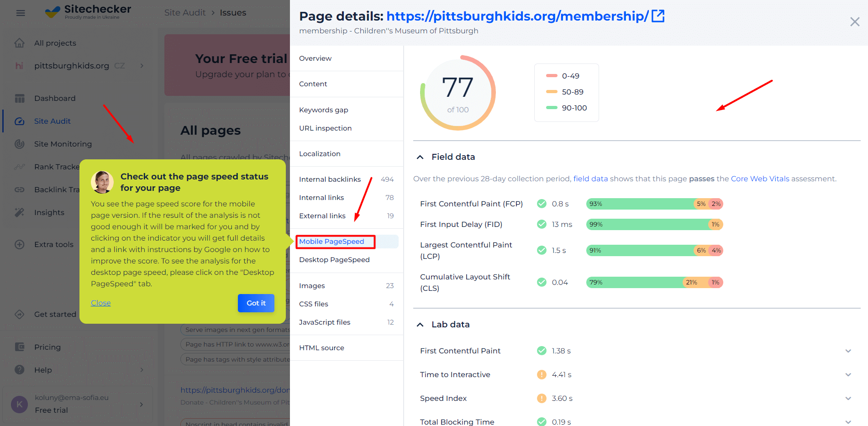Image resolution: width=868 pixels, height=426 pixels.
Task: Click the Extra tools plus icon
Action: 20,244
